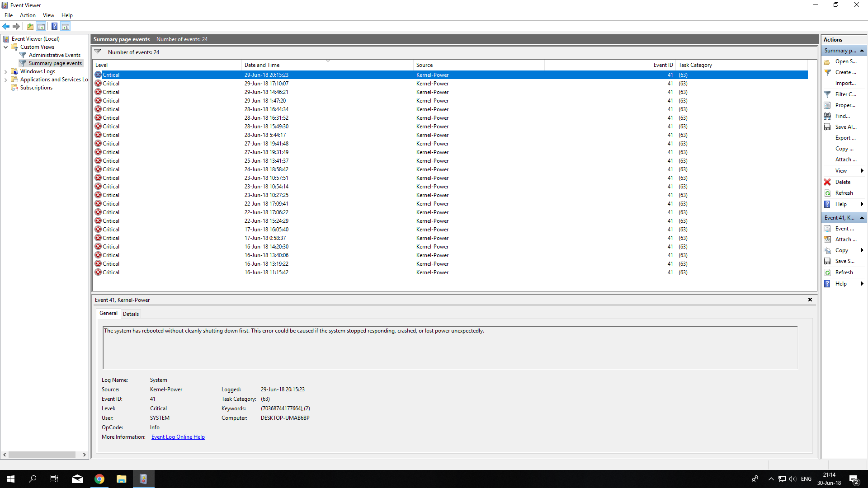Screen dimensions: 868x488
Task: Expand Applications and Services Logs node
Action: pos(5,80)
